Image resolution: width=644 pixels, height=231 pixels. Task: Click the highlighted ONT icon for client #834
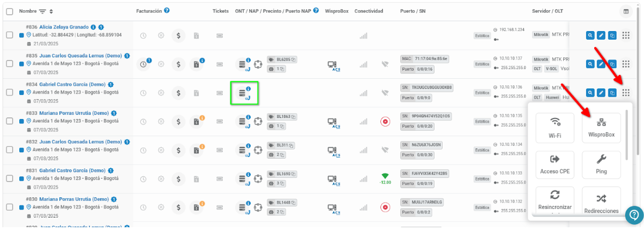[x=244, y=93]
